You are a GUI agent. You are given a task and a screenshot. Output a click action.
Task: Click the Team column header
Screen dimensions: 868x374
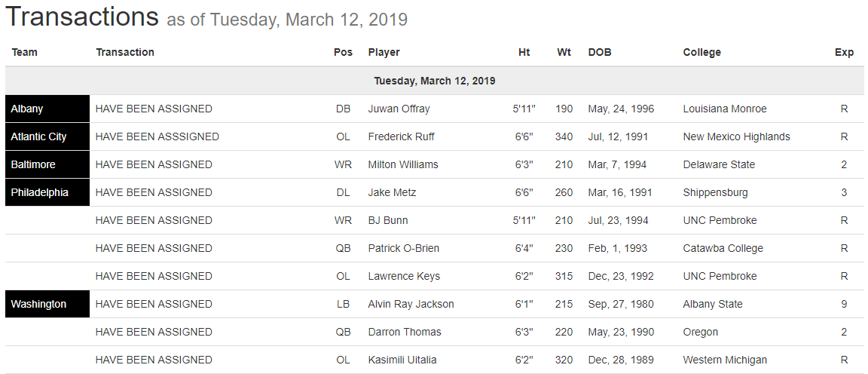tap(25, 52)
